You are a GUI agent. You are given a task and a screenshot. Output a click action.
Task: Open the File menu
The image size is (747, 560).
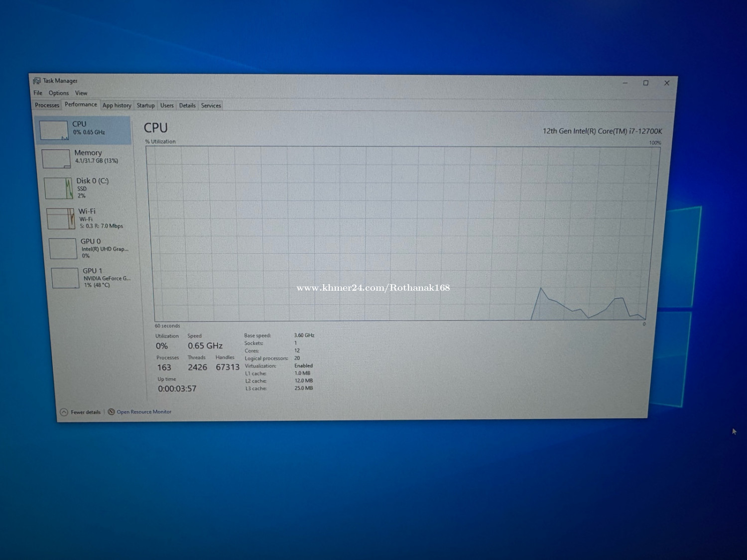click(38, 93)
